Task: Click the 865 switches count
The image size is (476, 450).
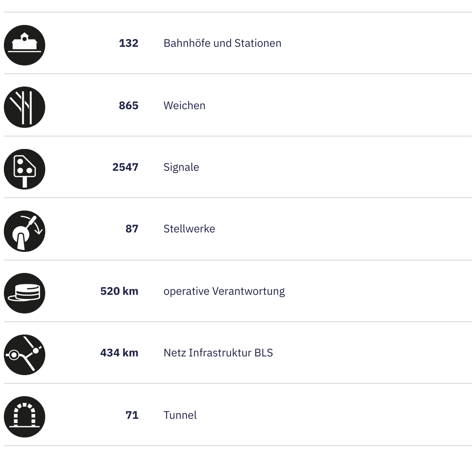Action: 128,105
